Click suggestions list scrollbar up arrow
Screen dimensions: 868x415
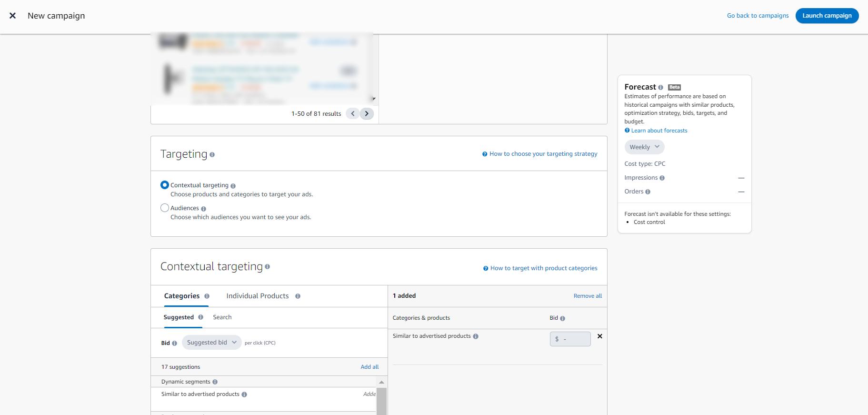pos(381,382)
